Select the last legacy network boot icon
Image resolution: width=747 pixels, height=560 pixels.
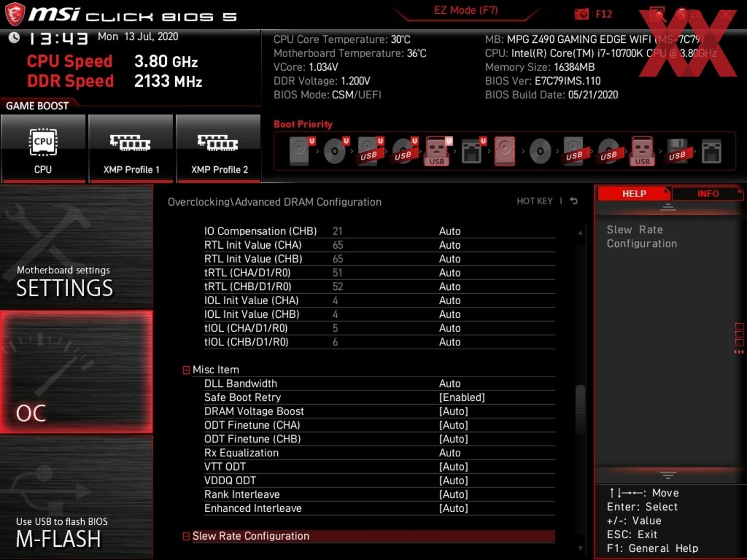[x=711, y=152]
